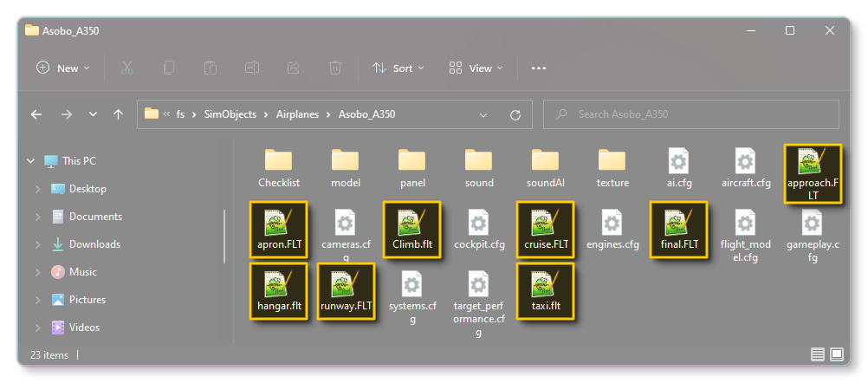Select the target_performance.cfg file
868x383 pixels.
click(479, 303)
